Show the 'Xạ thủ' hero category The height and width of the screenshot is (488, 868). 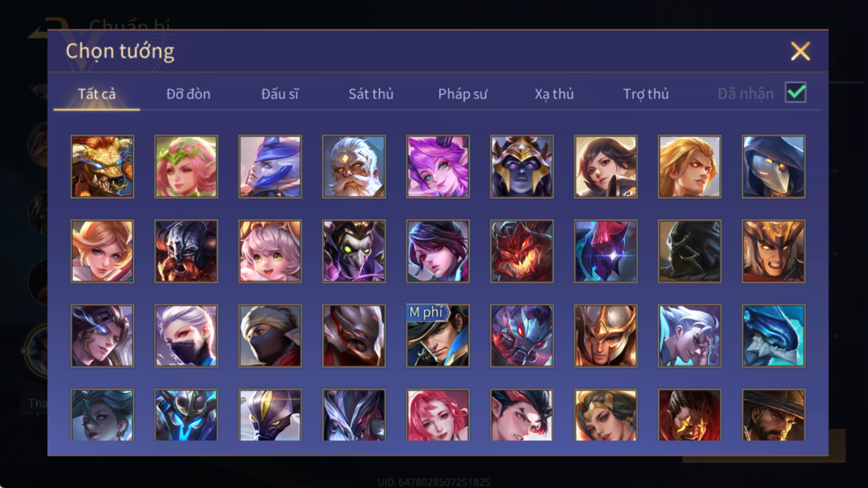click(554, 94)
